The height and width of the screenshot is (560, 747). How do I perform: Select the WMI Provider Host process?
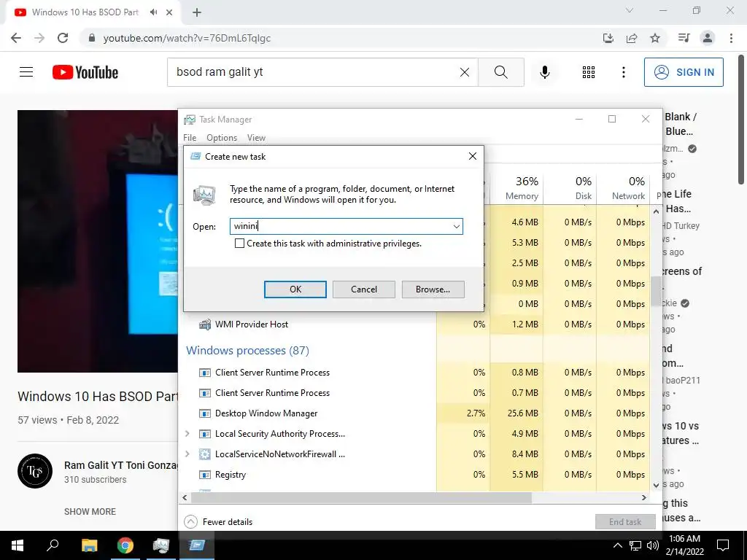[x=252, y=324]
